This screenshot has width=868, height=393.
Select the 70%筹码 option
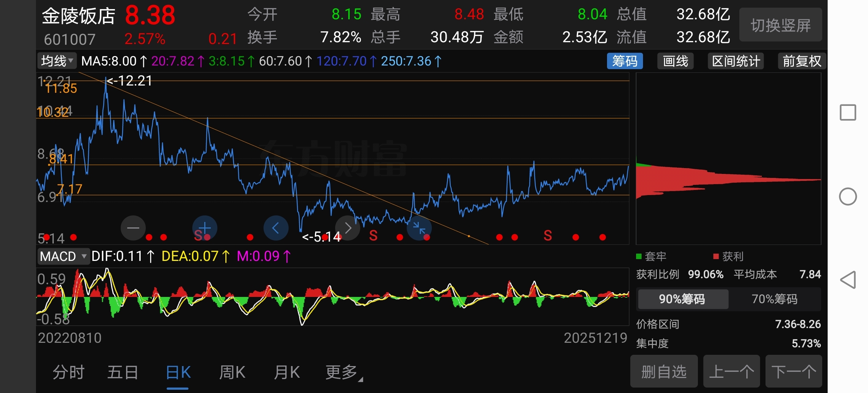click(774, 299)
